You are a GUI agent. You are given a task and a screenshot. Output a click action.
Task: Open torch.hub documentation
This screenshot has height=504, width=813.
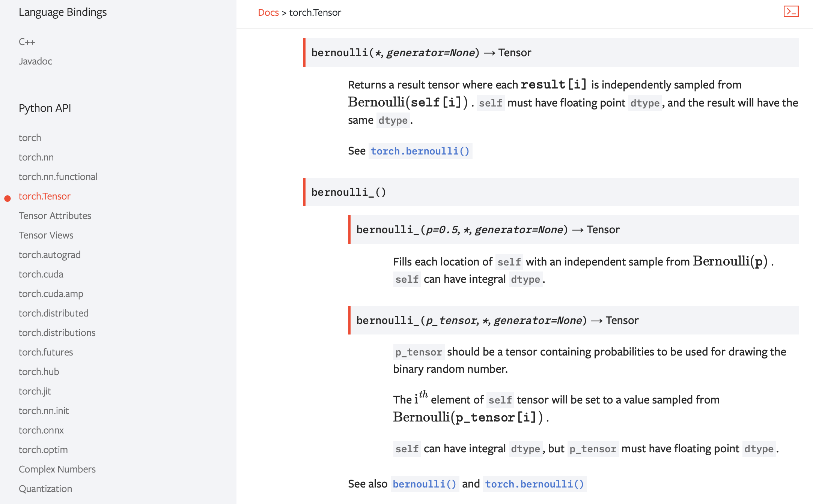pos(39,372)
